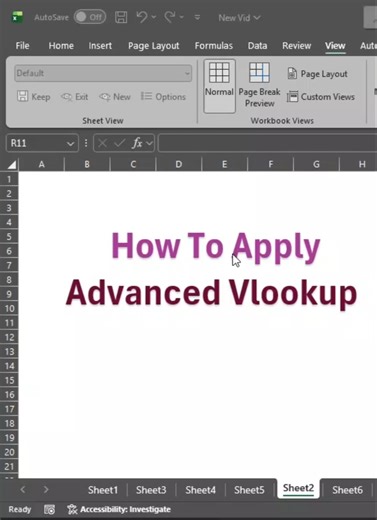
Task: Switch to Page Layout workbook view
Action: click(318, 74)
